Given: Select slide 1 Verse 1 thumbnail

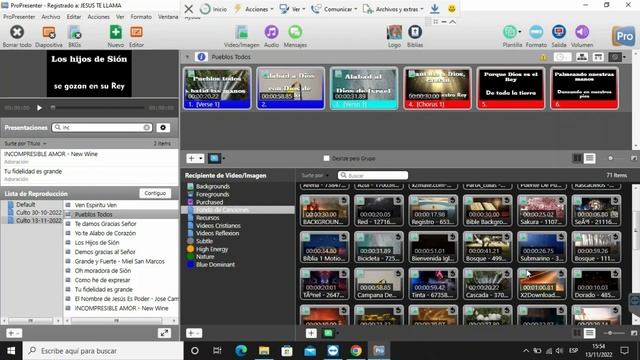Looking at the screenshot, I should pyautogui.click(x=217, y=88).
